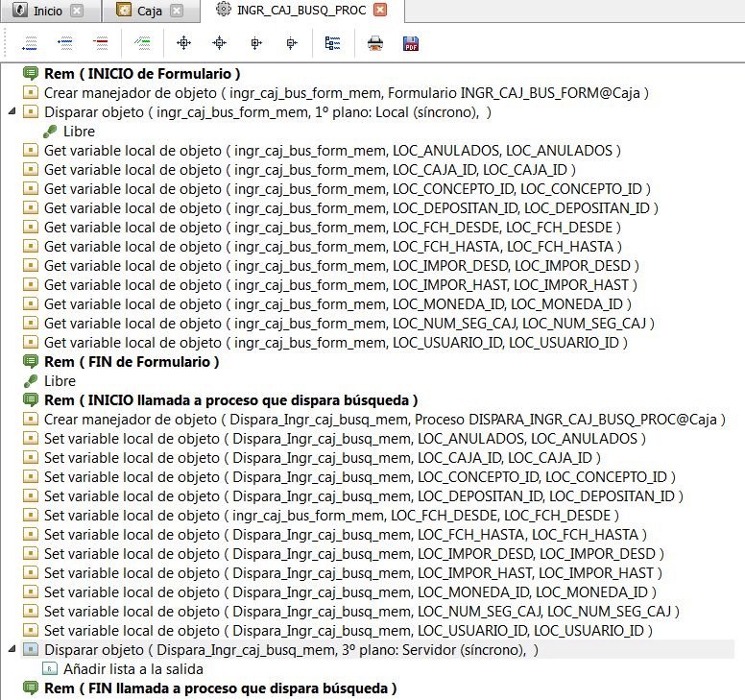Click the tree structure view toolbar icon
Viewport: 745px width, 700px height.
click(x=332, y=44)
